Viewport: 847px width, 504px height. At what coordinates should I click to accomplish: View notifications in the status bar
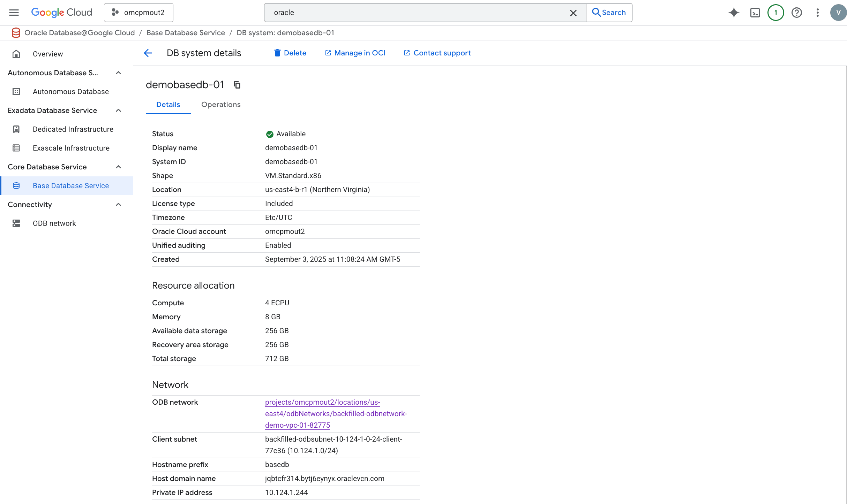[x=775, y=12]
